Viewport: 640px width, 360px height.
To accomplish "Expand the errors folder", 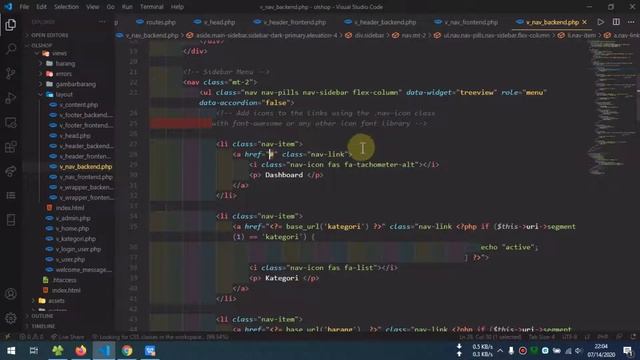I will (63, 74).
